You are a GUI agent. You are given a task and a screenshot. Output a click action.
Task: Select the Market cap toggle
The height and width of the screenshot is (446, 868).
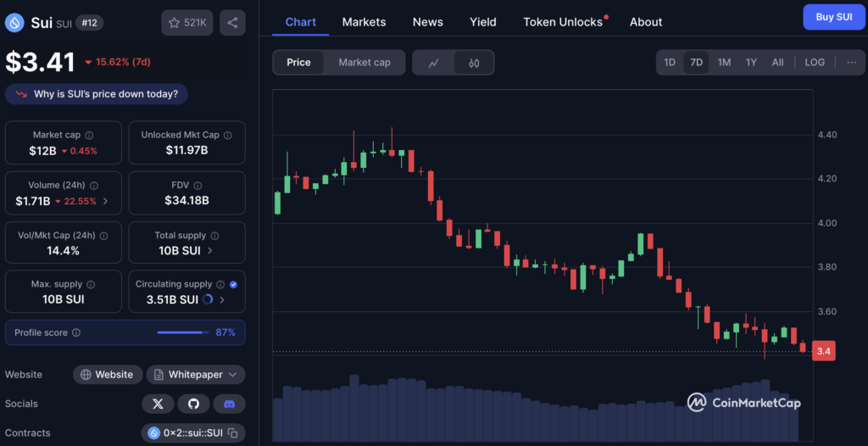tap(364, 63)
